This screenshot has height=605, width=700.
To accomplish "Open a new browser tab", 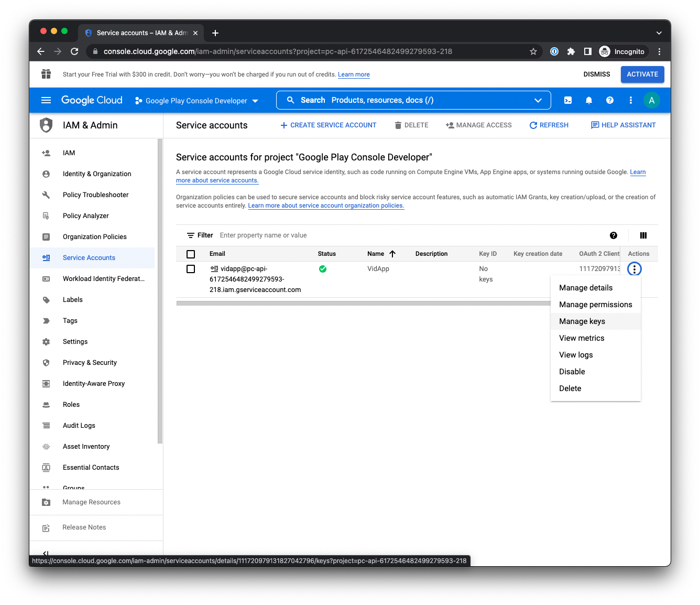I will (x=215, y=33).
